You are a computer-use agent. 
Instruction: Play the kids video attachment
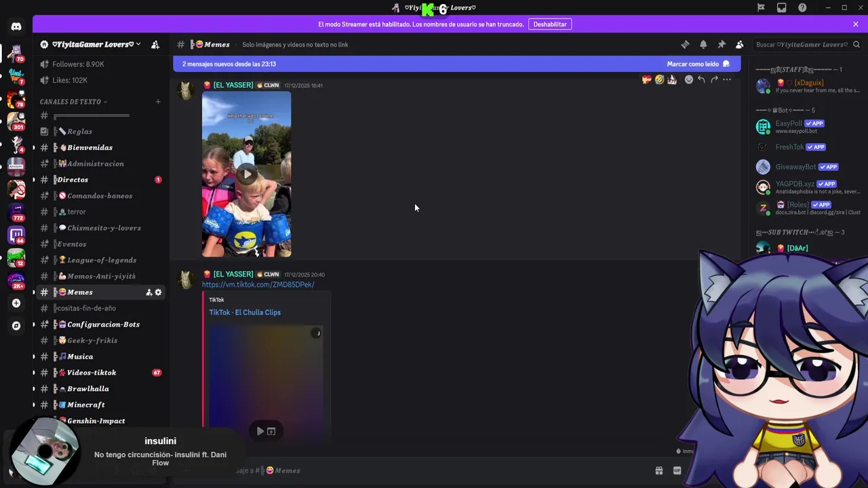[x=247, y=174]
